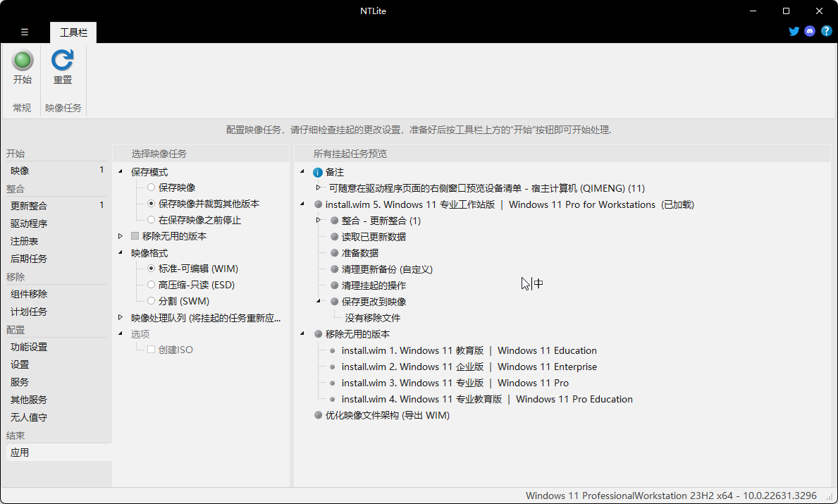Screen dimensions: 838x504
Task: Select the 没有移除文件 row
Action: coord(373,318)
